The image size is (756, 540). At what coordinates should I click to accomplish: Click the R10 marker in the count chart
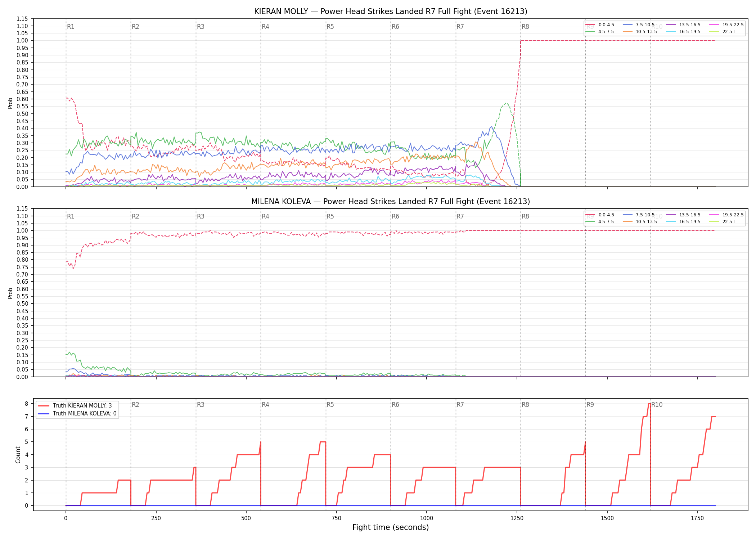657,405
